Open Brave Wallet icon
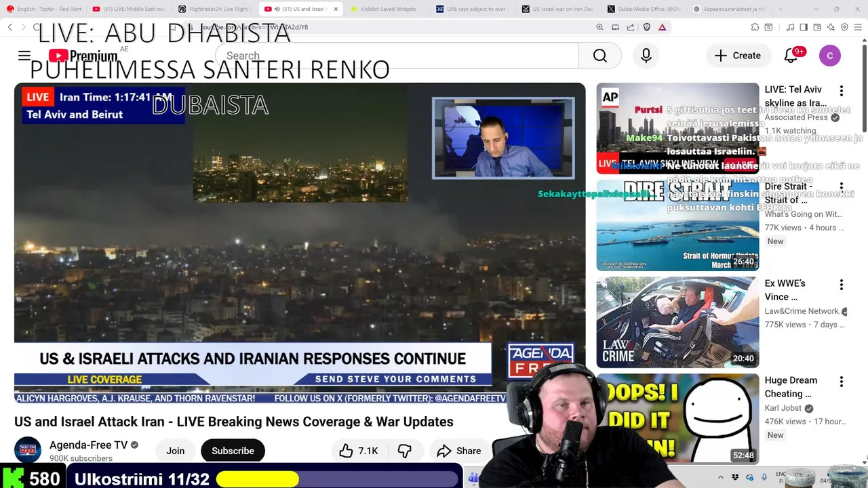Image resolution: width=868 pixels, height=488 pixels. click(x=817, y=27)
